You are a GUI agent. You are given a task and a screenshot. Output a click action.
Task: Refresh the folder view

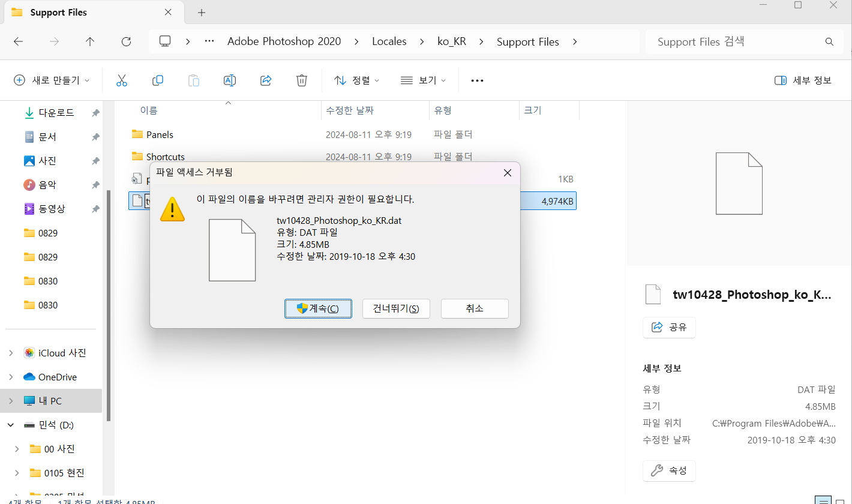coord(126,41)
